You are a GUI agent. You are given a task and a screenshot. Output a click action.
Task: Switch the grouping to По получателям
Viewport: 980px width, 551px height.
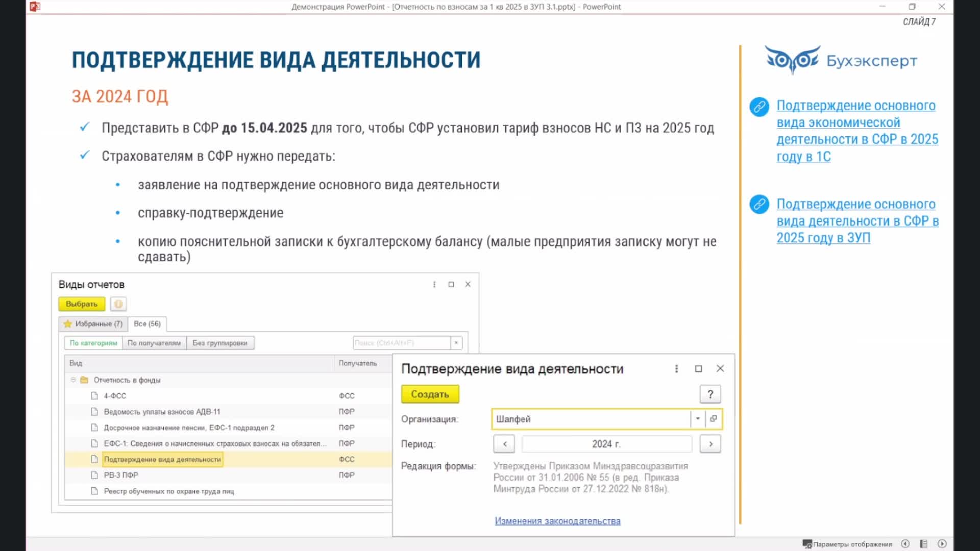coord(154,343)
